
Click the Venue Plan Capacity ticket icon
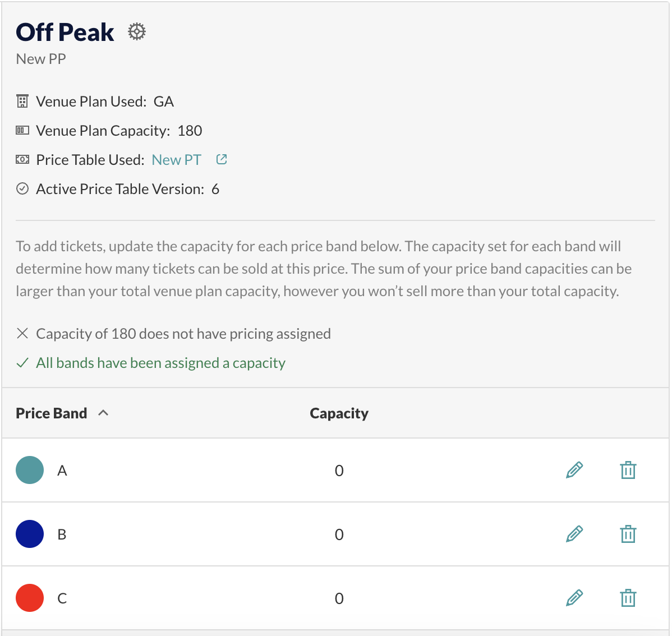coord(22,130)
